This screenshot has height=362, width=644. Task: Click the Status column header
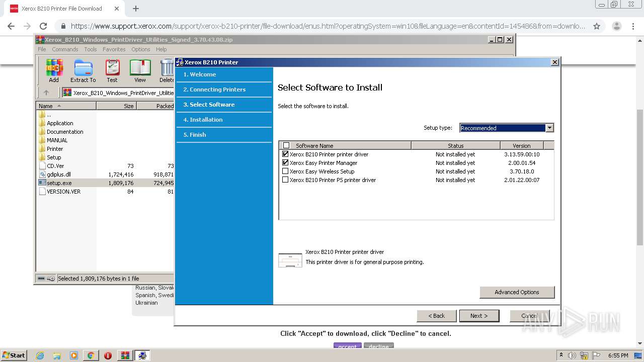[456, 146]
